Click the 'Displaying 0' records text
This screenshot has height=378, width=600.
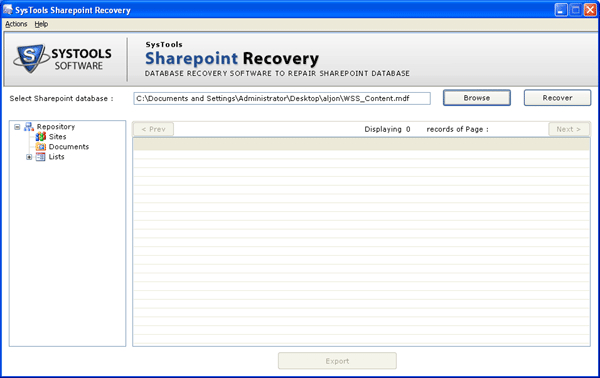[x=387, y=129]
